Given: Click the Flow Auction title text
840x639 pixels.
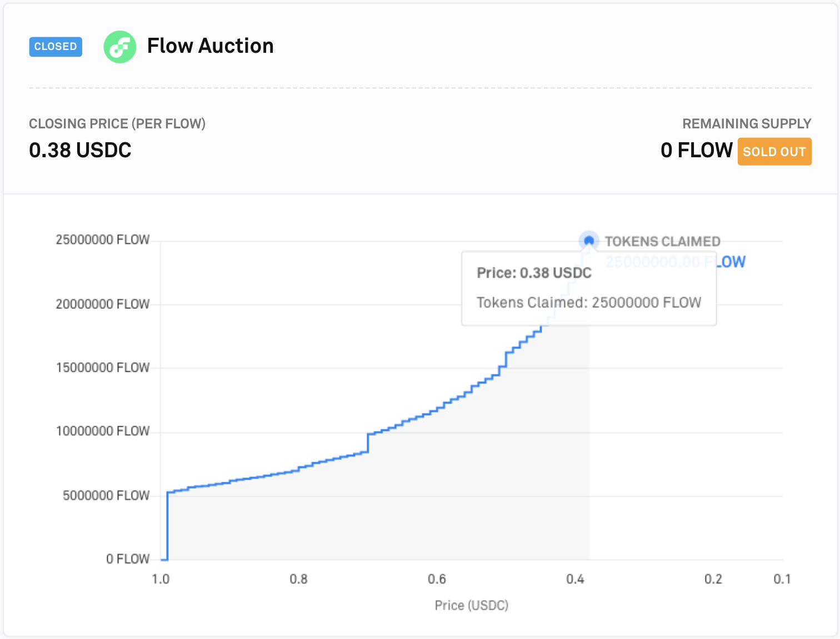Looking at the screenshot, I should tap(210, 46).
